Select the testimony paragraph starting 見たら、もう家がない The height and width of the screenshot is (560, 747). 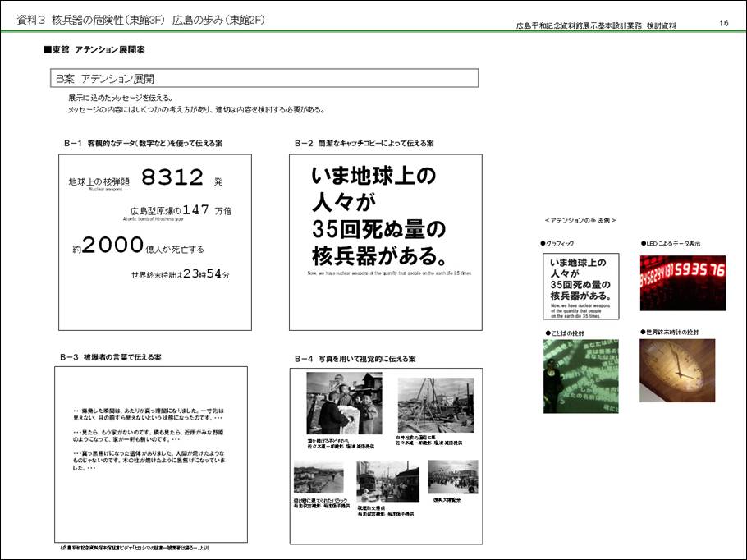click(148, 436)
